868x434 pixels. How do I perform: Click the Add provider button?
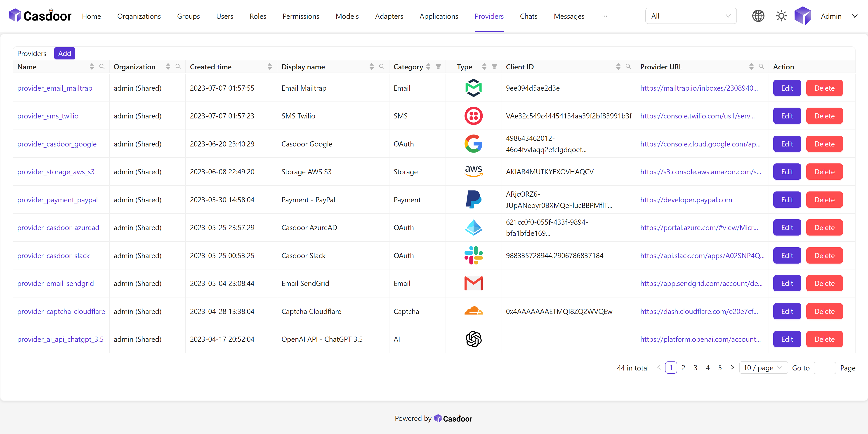click(64, 53)
